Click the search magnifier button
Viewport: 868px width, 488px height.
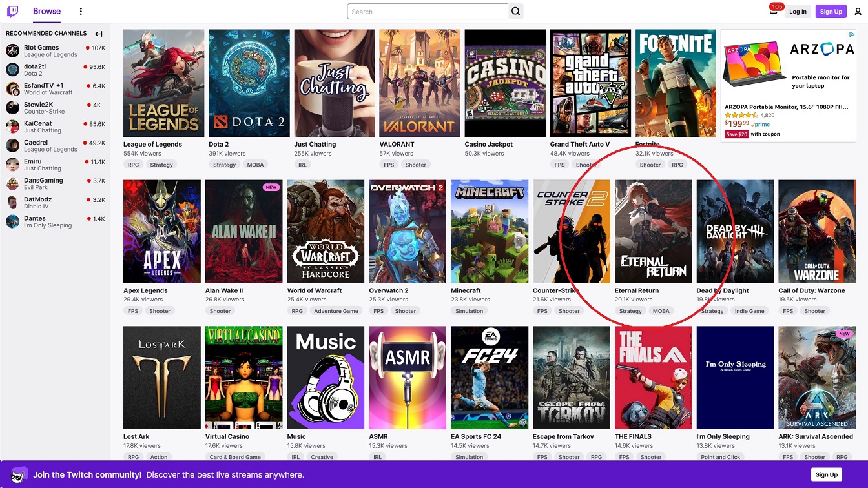(515, 12)
